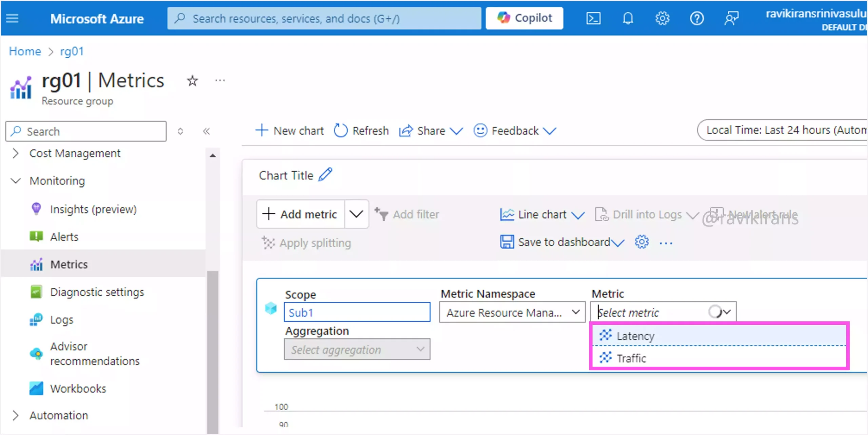The width and height of the screenshot is (868, 435).
Task: Open the help question mark icon
Action: 697,18
